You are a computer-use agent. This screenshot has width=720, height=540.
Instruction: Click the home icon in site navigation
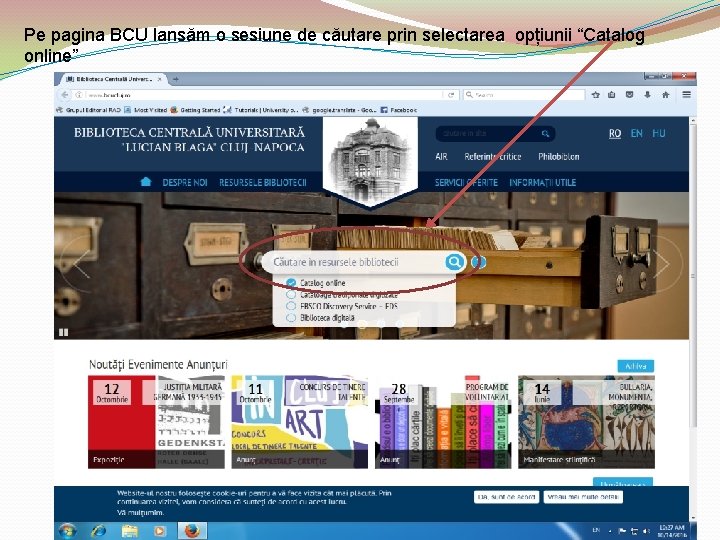[146, 182]
